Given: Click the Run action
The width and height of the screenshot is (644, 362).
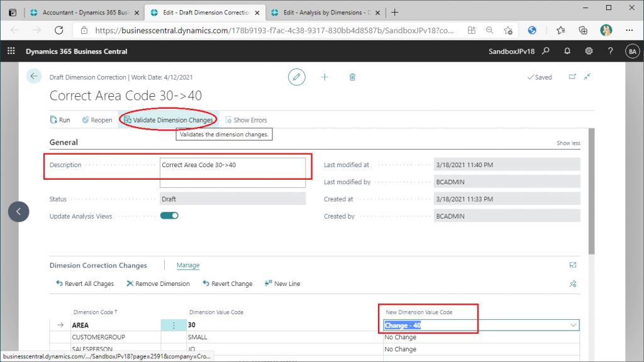Looking at the screenshot, I should pos(60,120).
